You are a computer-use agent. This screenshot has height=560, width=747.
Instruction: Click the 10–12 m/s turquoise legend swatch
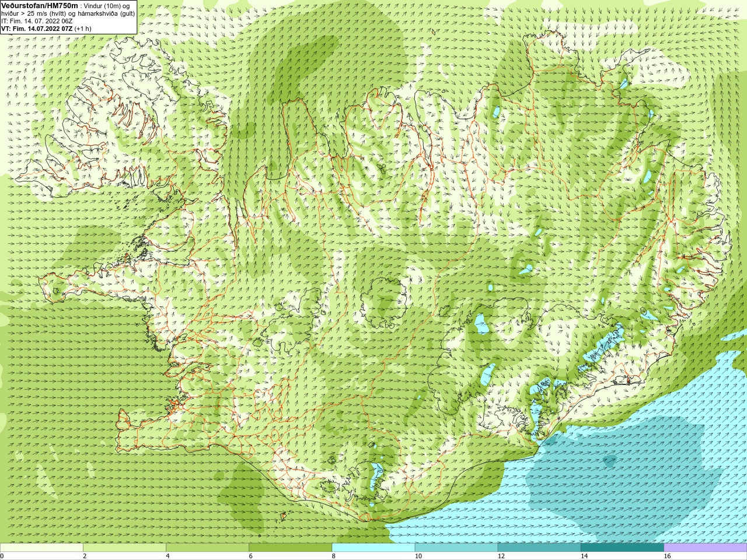pyautogui.click(x=456, y=548)
